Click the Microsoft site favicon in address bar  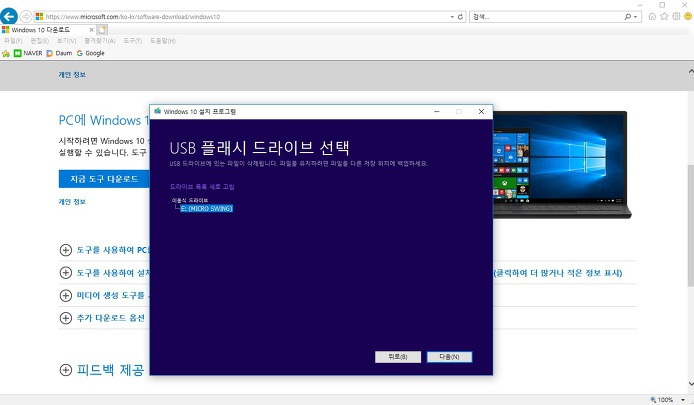(39, 17)
